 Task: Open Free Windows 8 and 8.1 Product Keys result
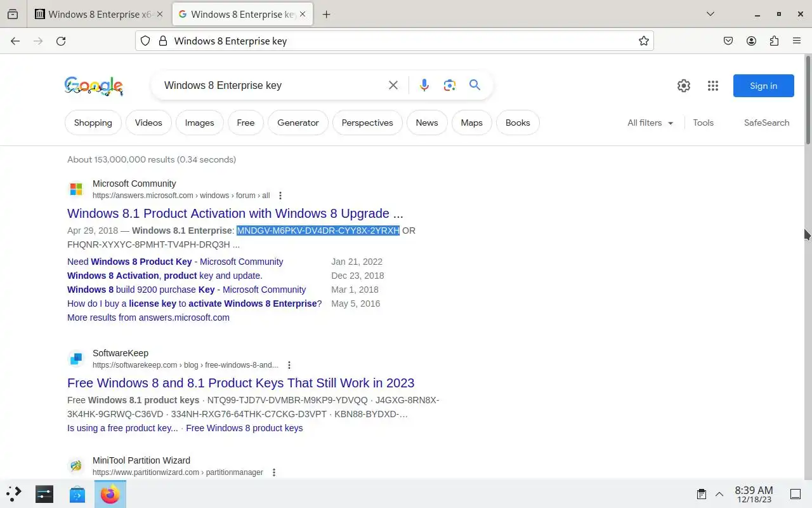[241, 383]
